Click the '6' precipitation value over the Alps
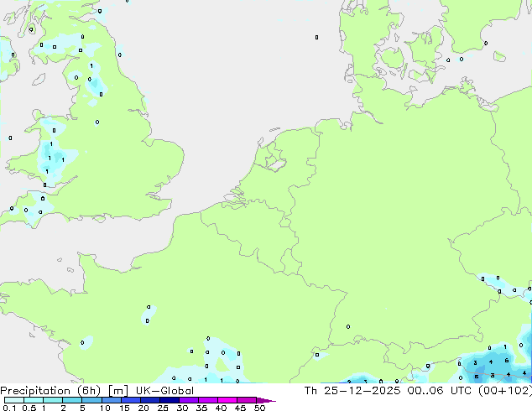Viewport: 532px width, 411px height. tap(507, 361)
